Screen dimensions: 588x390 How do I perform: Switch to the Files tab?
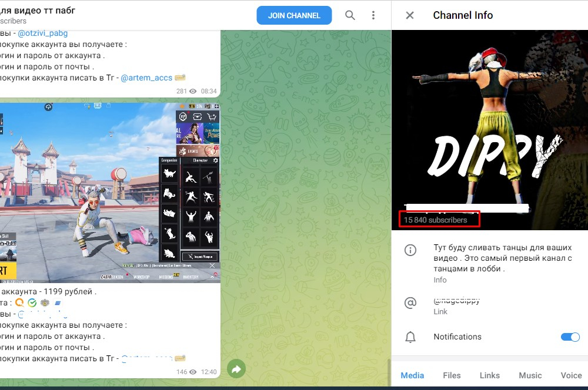(452, 375)
